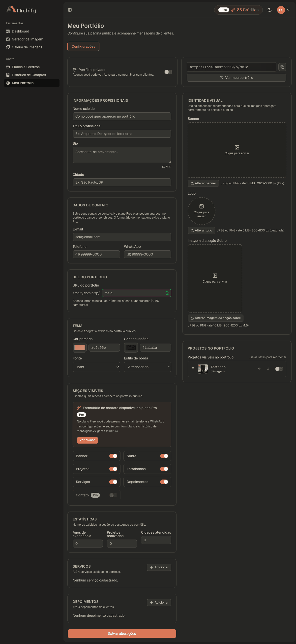296x644 pixels.
Task: Click Alterar imagem da seção sobre
Action: point(215,318)
